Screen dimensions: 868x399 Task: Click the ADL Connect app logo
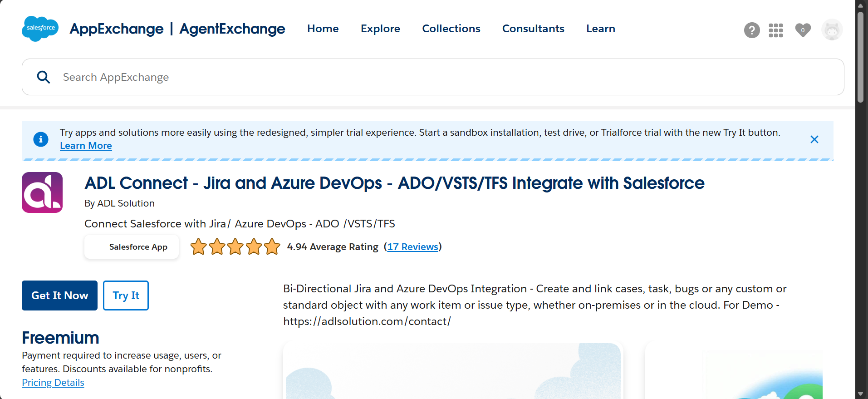pyautogui.click(x=42, y=192)
